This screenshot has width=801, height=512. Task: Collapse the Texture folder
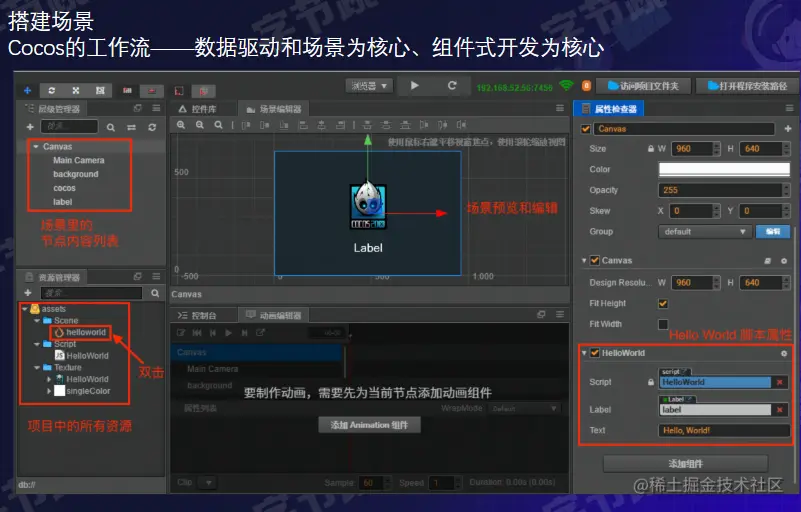coord(36,367)
